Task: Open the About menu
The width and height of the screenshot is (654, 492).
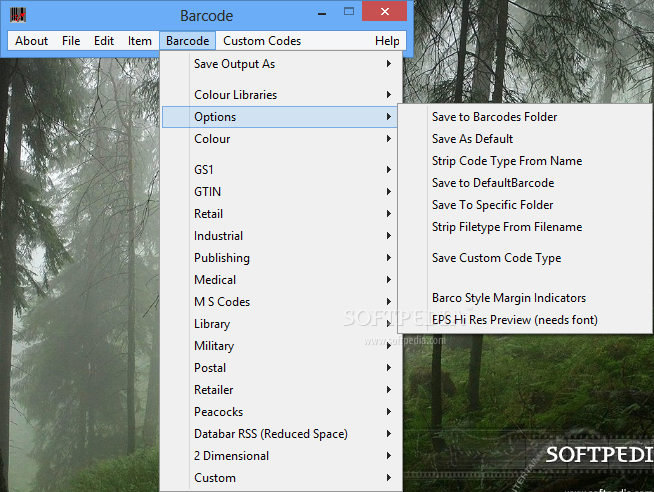Action: coord(31,41)
